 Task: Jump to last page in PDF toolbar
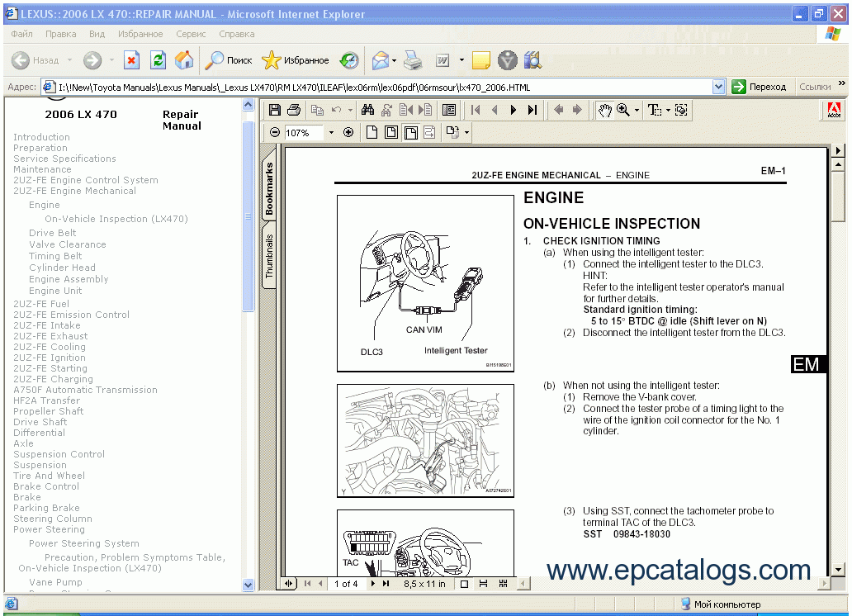click(532, 111)
